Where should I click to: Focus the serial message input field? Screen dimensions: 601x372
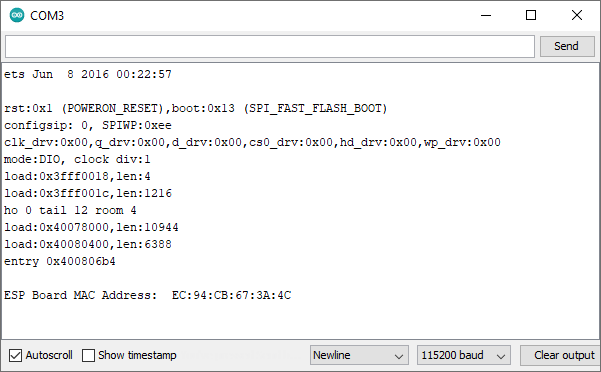click(x=269, y=47)
